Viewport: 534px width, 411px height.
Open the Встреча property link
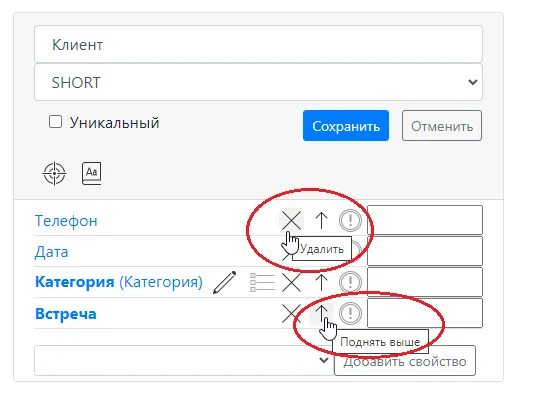coord(66,314)
